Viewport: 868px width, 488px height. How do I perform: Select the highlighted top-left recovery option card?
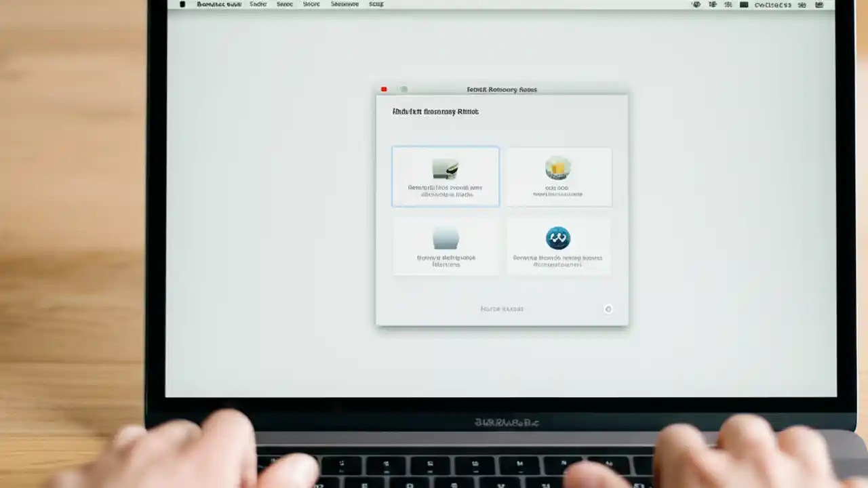point(446,176)
